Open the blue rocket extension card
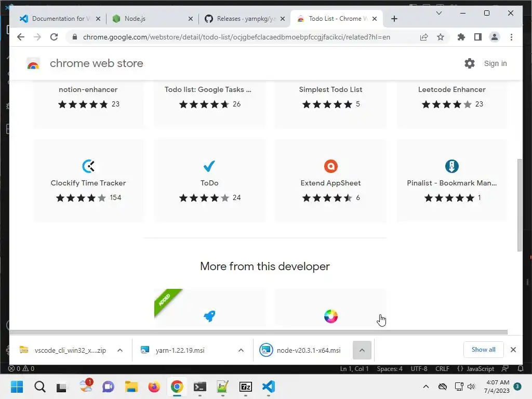 click(x=210, y=308)
